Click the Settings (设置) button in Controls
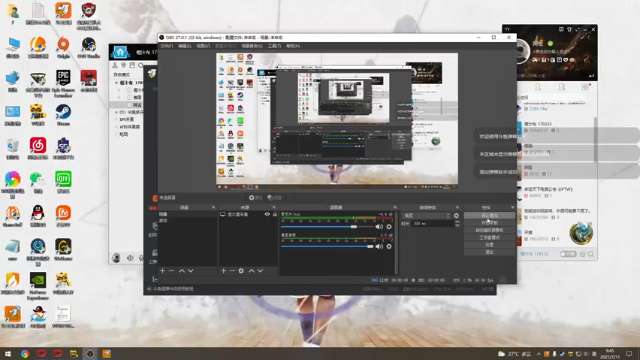The width and height of the screenshot is (640, 360). point(489,245)
